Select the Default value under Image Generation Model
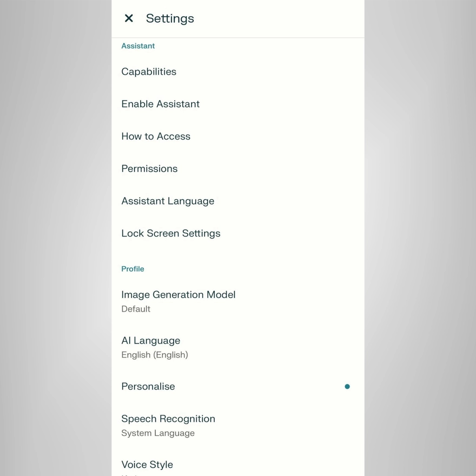Screen dimensions: 476x476 point(136,309)
